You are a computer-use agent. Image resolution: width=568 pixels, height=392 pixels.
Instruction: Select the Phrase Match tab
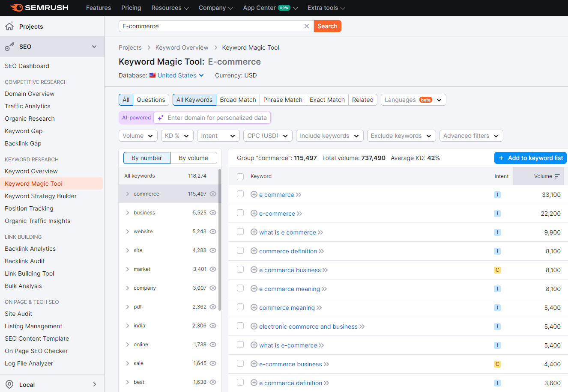tap(283, 100)
